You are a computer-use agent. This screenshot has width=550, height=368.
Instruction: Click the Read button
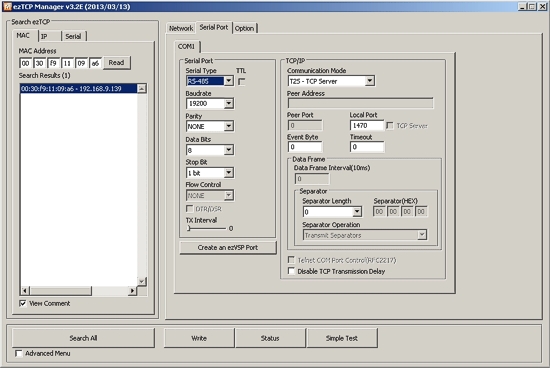116,63
